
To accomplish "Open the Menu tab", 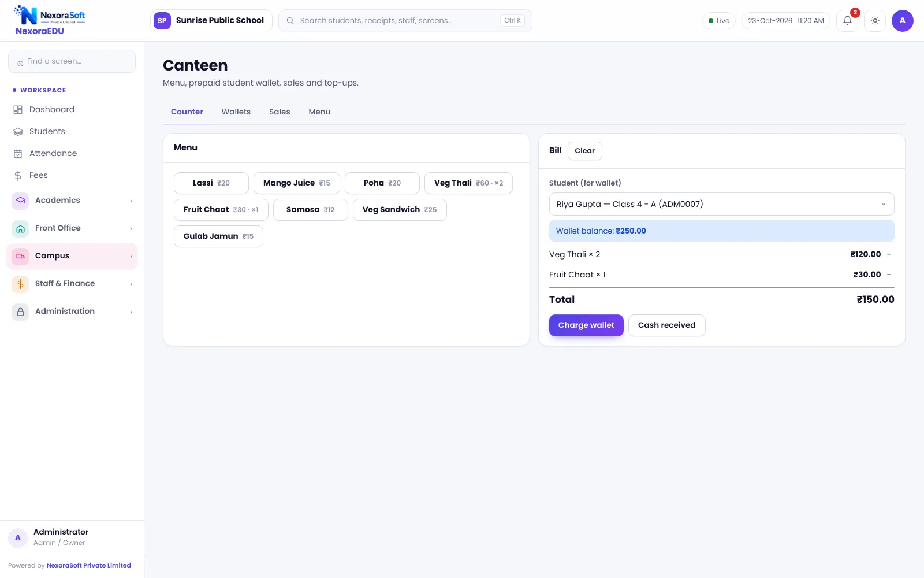I will click(319, 112).
